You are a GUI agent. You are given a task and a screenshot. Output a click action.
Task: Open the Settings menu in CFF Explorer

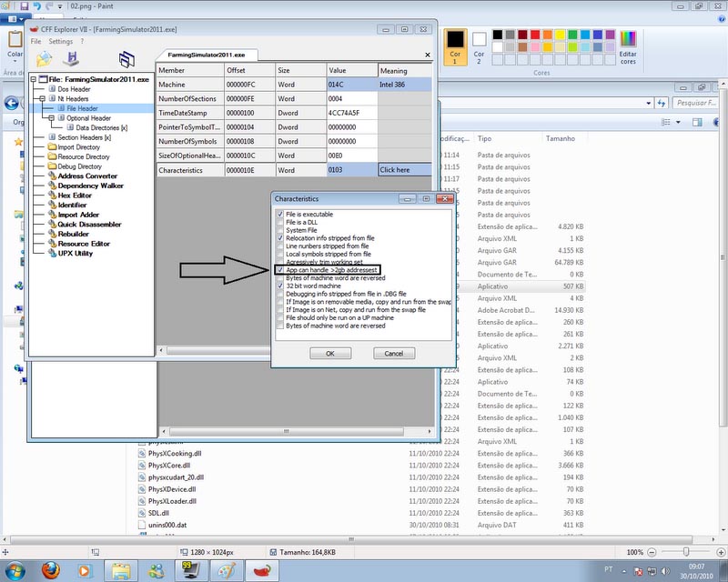(x=60, y=42)
